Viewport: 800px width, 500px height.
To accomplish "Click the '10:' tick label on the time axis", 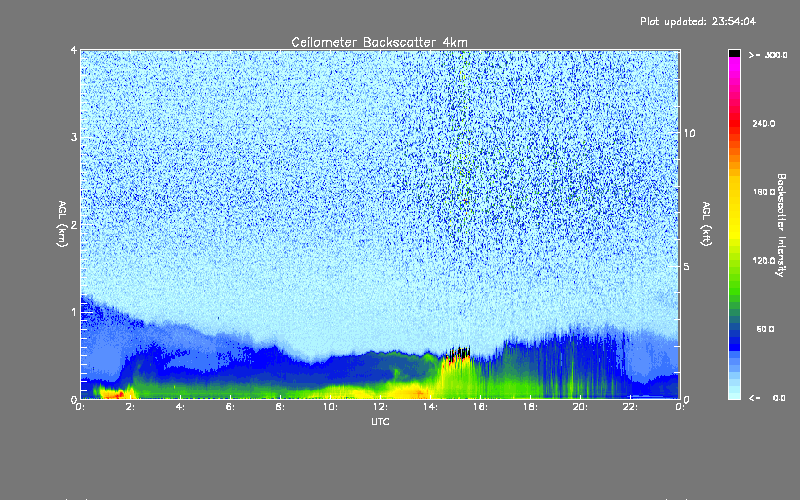I will click(330, 407).
